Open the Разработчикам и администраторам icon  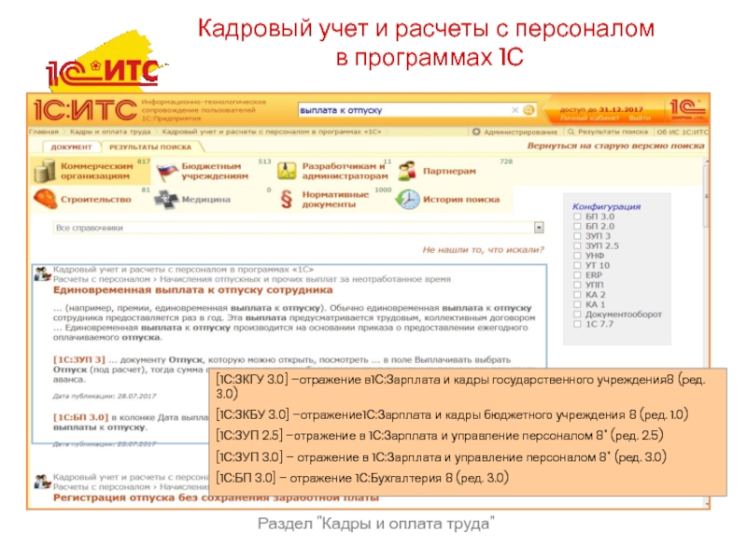click(287, 171)
